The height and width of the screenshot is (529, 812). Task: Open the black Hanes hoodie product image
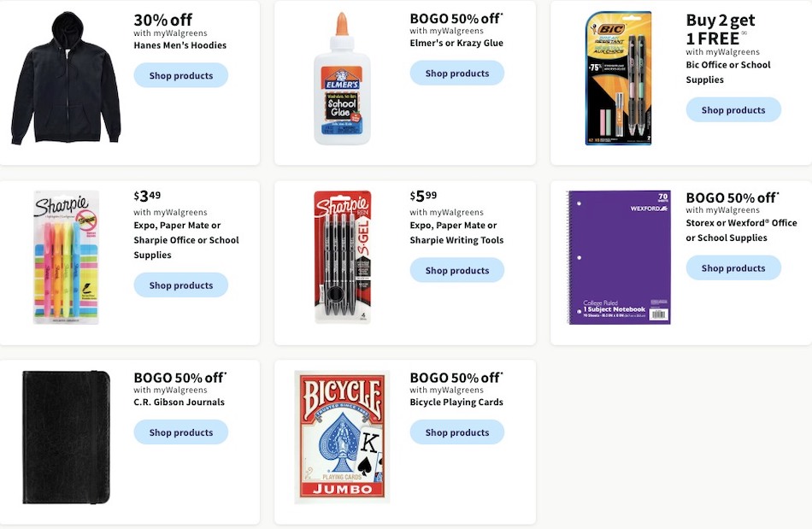click(65, 77)
